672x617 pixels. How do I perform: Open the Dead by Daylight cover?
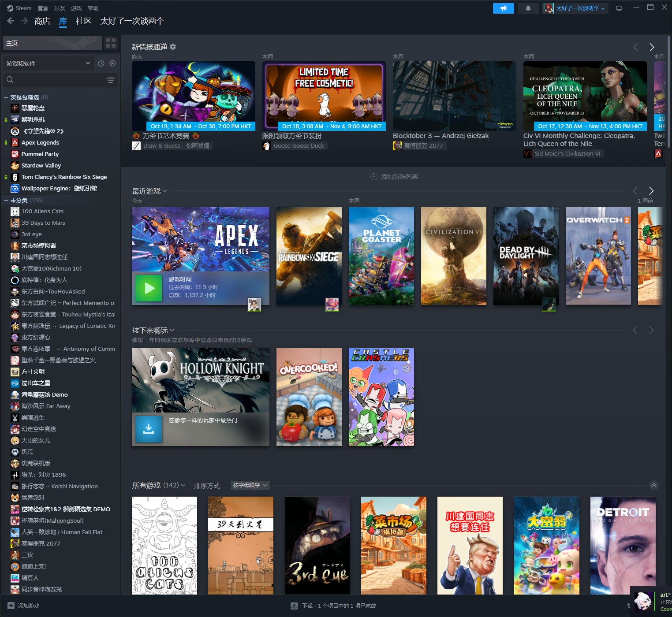point(526,256)
